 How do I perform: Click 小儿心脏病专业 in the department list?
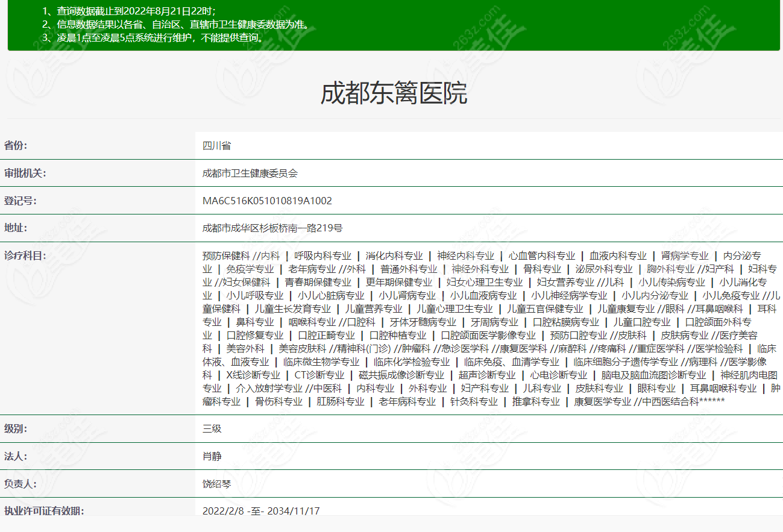[331, 295]
